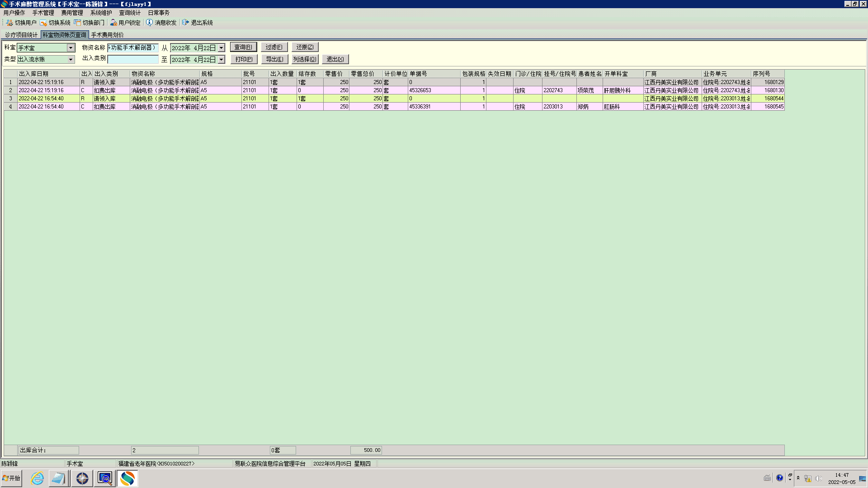Screen dimensions: 868x488
Task: Expand the 类型 出入流水账 dropdown
Action: (71, 60)
